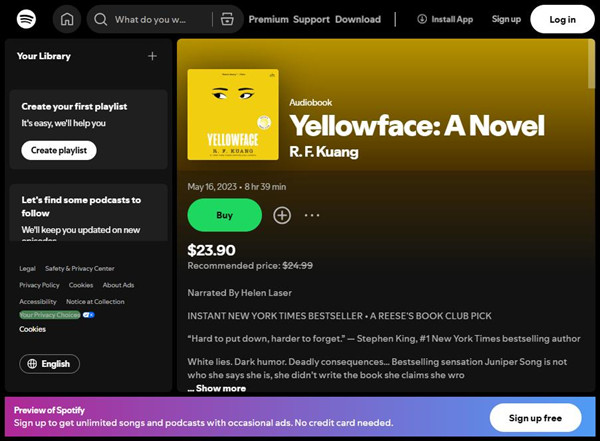Screen dimensions: 600x441
Task: Click the 'Preview of Spotify' banner text
Action: [49, 410]
